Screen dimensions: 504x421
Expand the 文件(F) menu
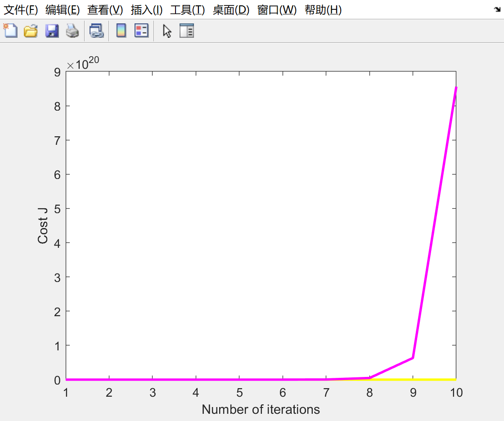21,10
